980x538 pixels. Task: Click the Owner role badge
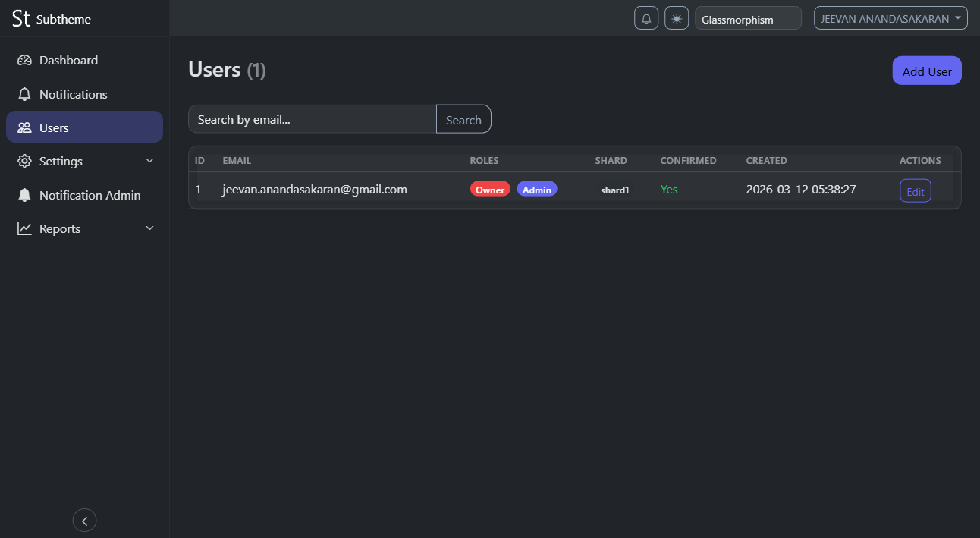click(x=490, y=190)
